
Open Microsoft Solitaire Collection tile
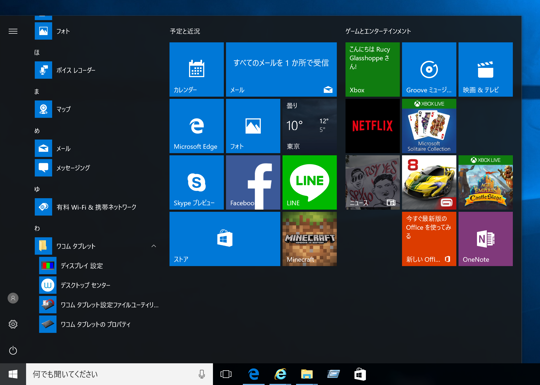[x=429, y=126]
